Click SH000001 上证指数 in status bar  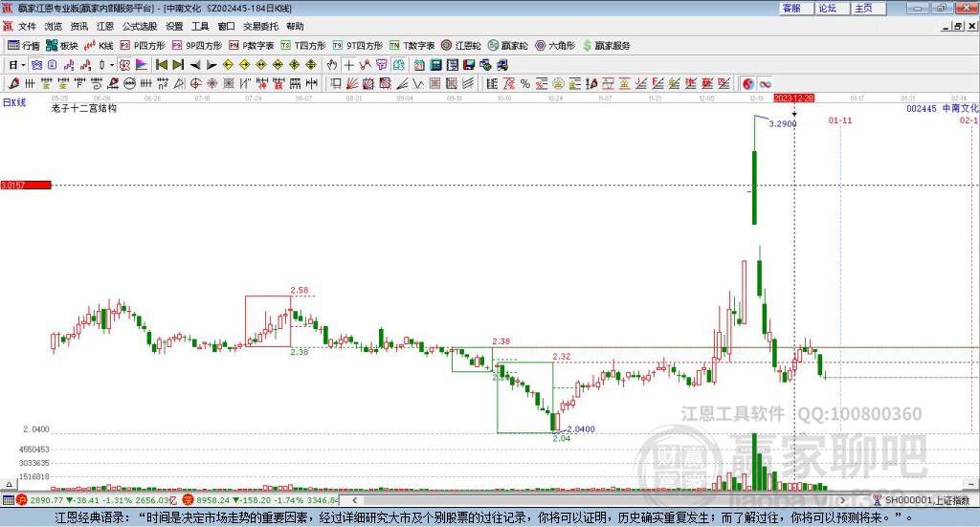click(x=926, y=499)
